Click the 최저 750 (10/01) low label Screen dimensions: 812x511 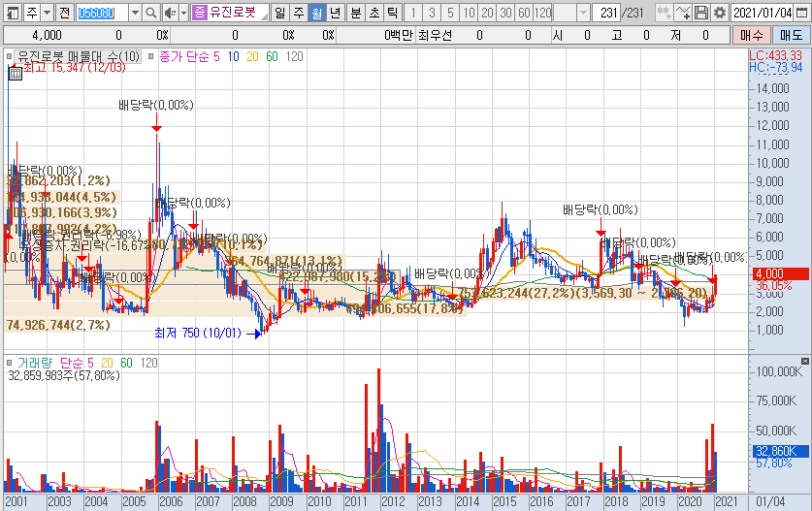click(198, 333)
